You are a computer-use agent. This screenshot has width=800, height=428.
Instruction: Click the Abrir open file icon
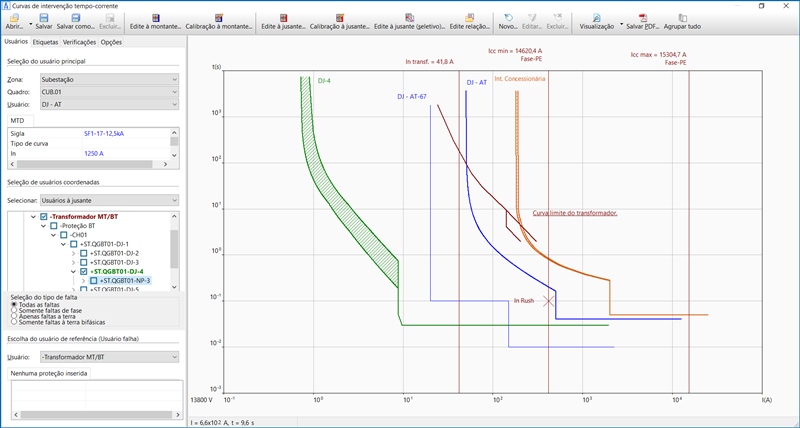click(x=12, y=18)
